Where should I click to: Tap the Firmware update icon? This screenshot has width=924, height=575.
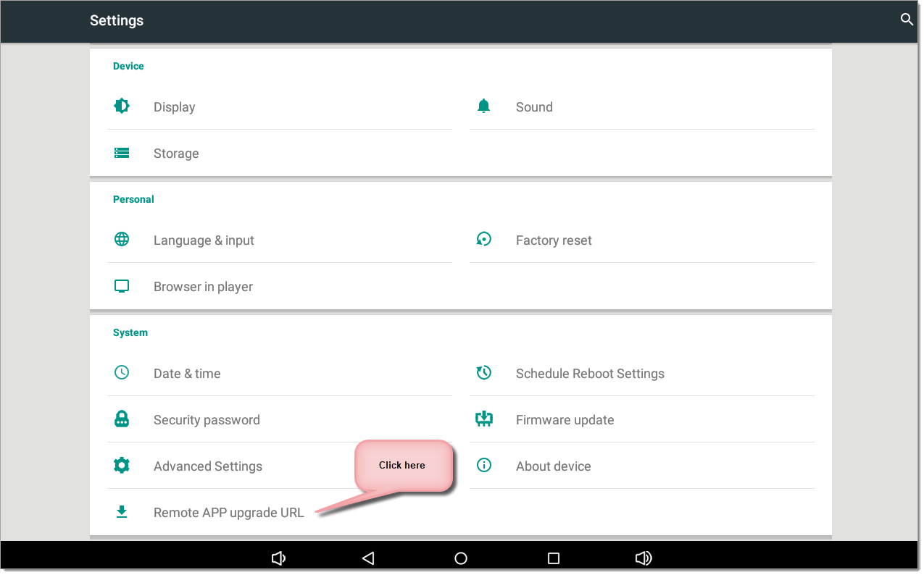click(x=484, y=419)
